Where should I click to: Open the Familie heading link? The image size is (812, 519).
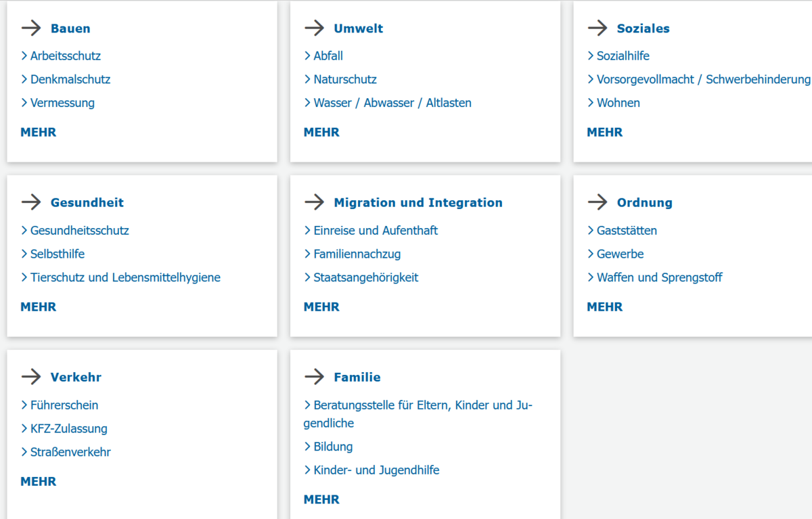(357, 378)
